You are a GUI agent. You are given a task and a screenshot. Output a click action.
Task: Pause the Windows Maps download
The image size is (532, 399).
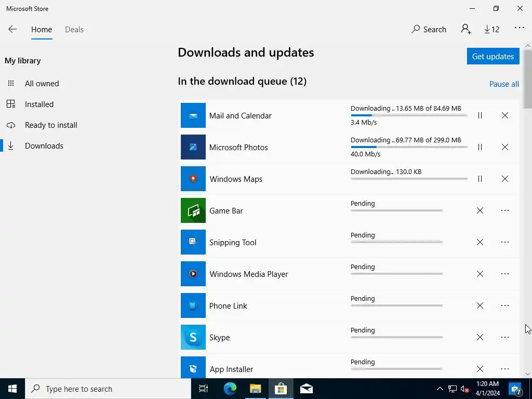click(480, 179)
